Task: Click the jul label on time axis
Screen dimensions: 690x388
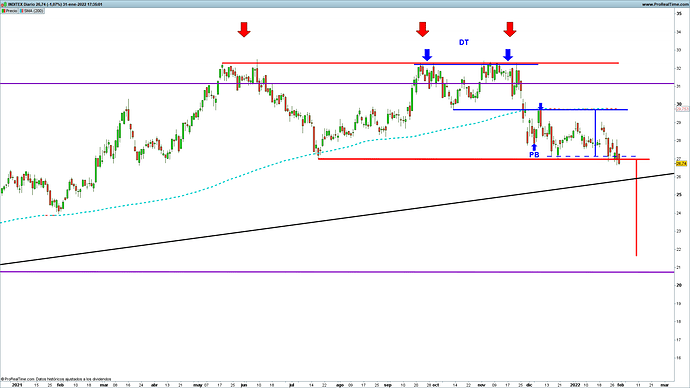Action: pos(291,384)
